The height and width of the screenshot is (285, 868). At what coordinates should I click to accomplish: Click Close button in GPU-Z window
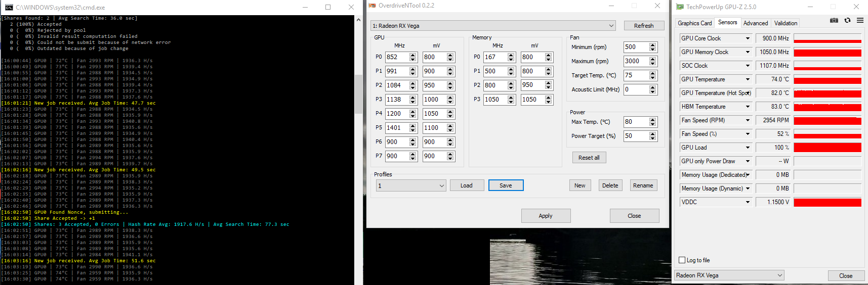click(846, 276)
